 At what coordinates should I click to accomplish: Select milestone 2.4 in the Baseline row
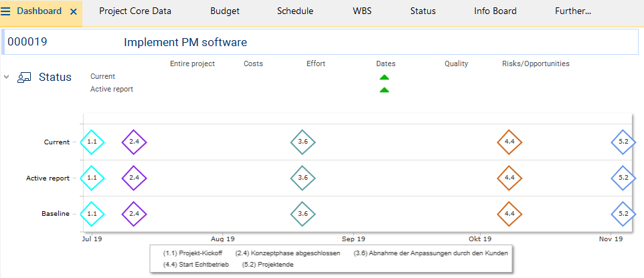135,214
